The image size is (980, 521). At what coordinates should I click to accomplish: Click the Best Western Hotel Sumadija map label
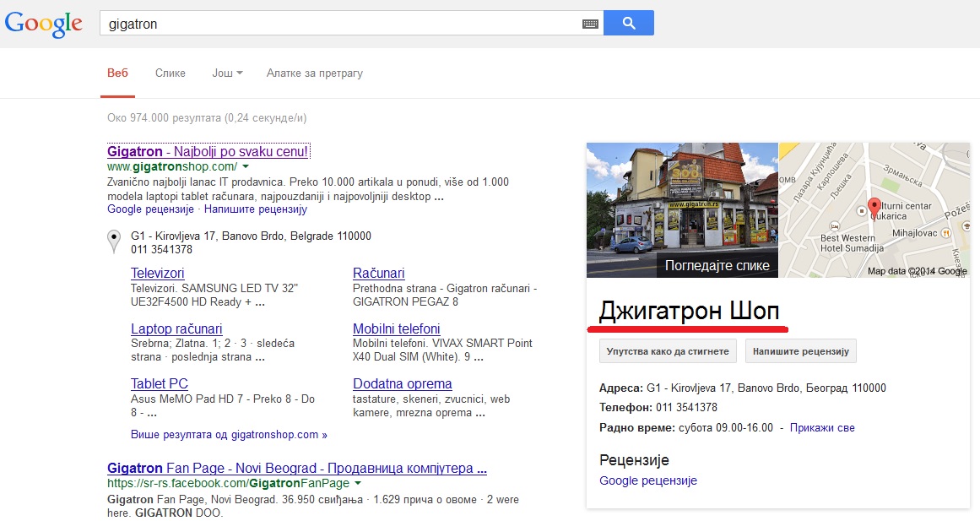pyautogui.click(x=852, y=242)
